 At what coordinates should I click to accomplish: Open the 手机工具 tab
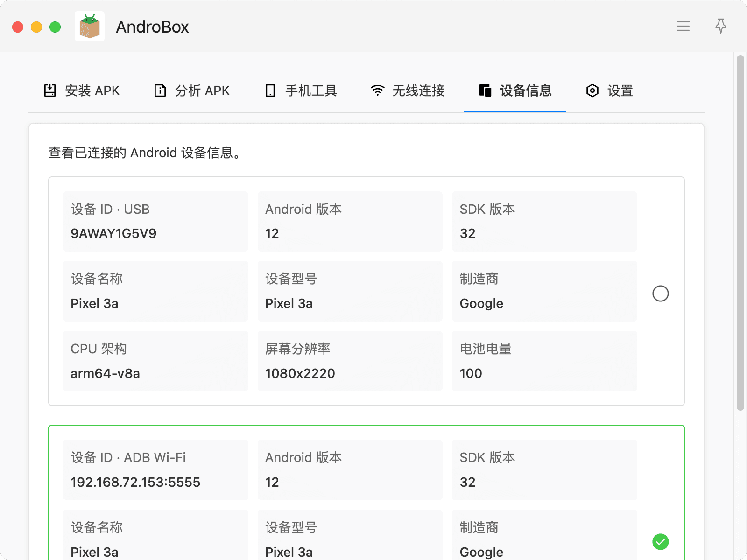coord(301,91)
